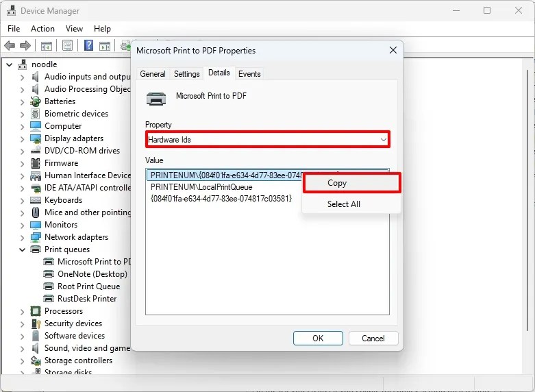Click the Firmware chip icon
535x392 pixels.
point(36,163)
